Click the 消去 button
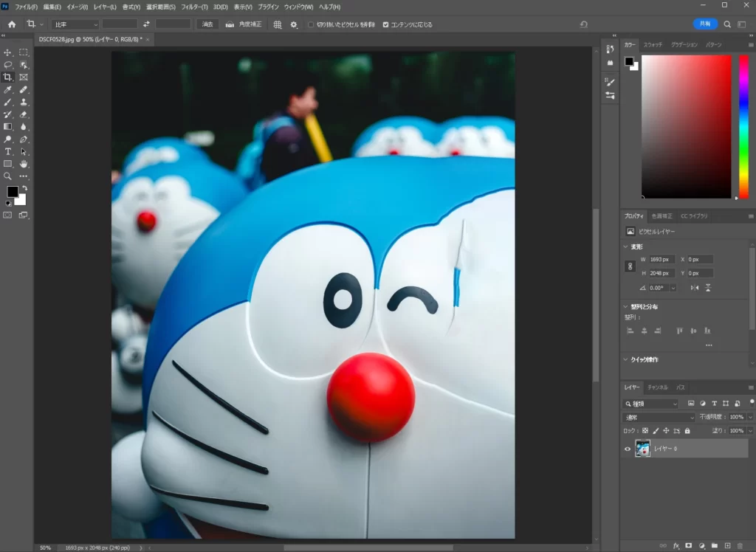 (x=207, y=24)
